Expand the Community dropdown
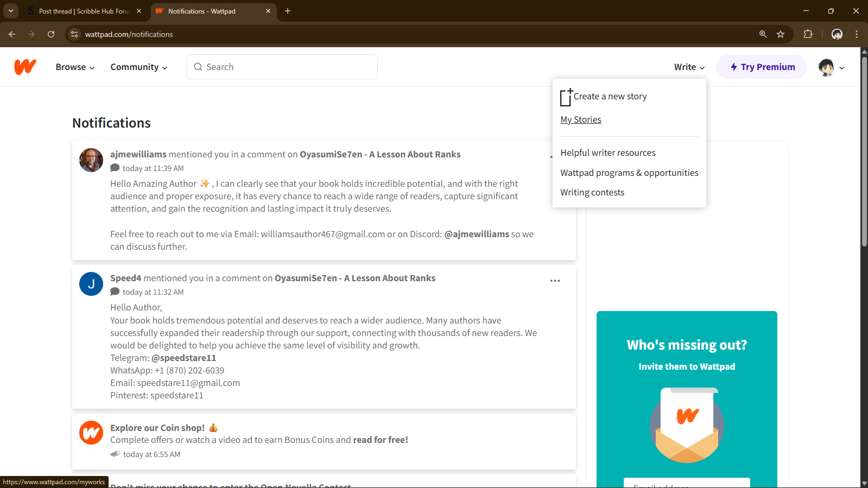Viewport: 868px width, 488px height. pos(138,67)
